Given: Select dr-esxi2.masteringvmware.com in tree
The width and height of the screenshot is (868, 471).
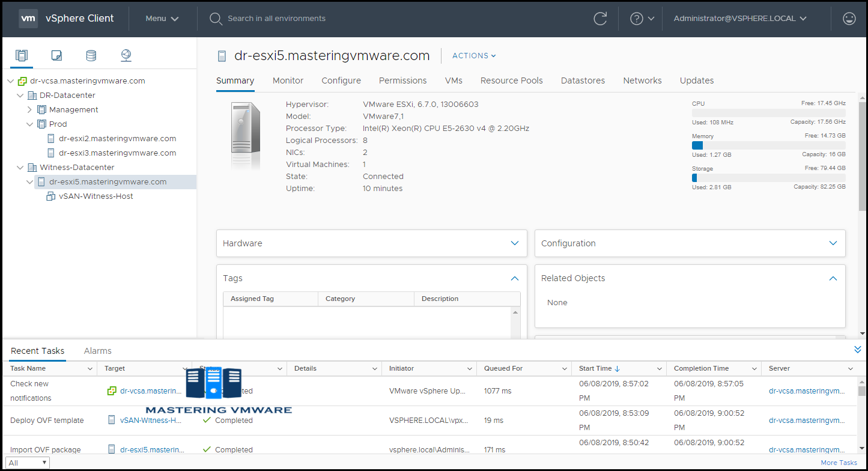Looking at the screenshot, I should point(117,139).
